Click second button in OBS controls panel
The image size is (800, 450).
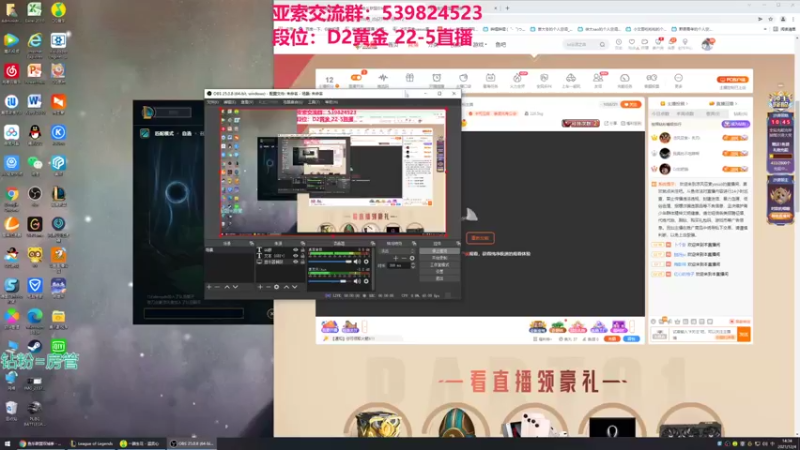tap(440, 258)
